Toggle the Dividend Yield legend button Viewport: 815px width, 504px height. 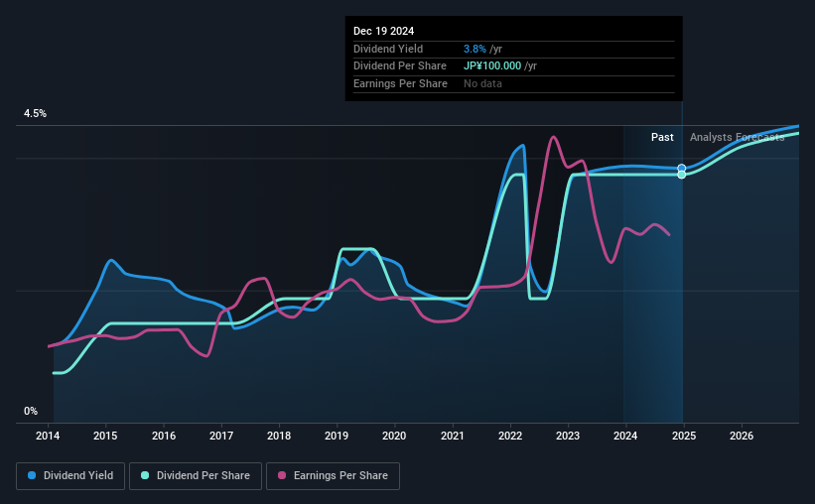pos(70,476)
